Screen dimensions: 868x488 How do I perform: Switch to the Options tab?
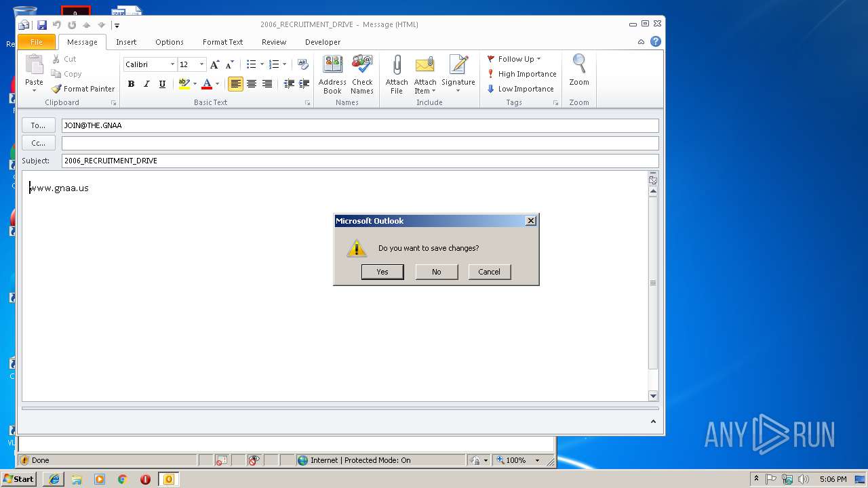click(170, 42)
